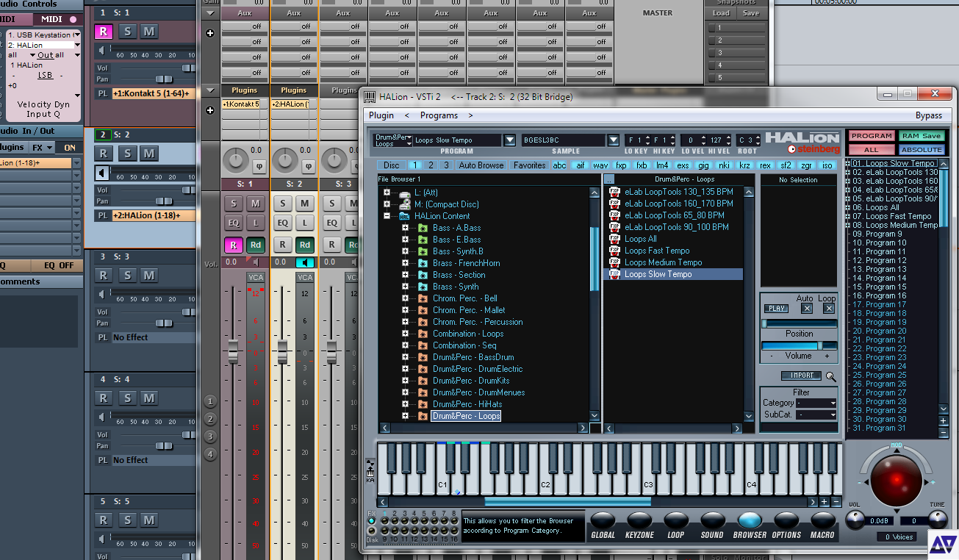Switch to the Disc browser tab
The height and width of the screenshot is (560, 959).
pyautogui.click(x=392, y=165)
